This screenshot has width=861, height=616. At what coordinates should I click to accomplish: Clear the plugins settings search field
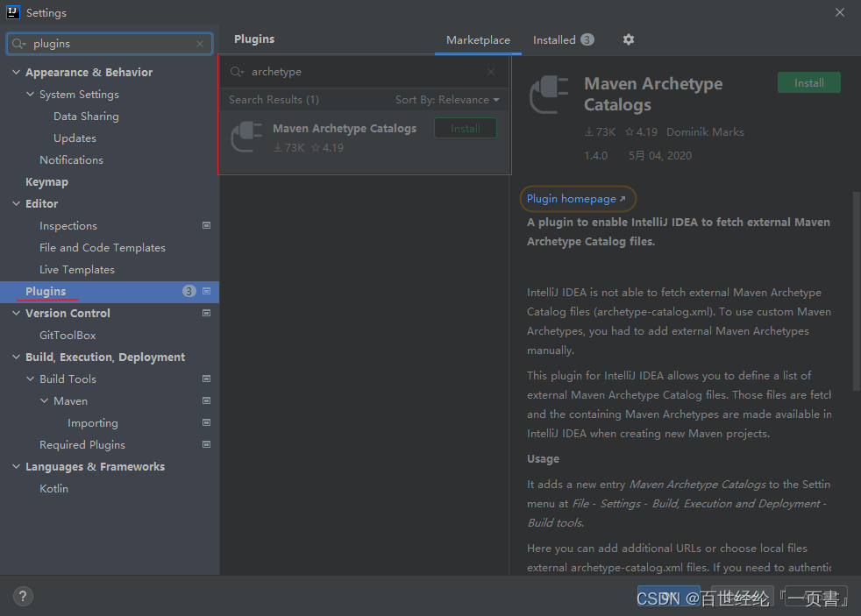200,44
